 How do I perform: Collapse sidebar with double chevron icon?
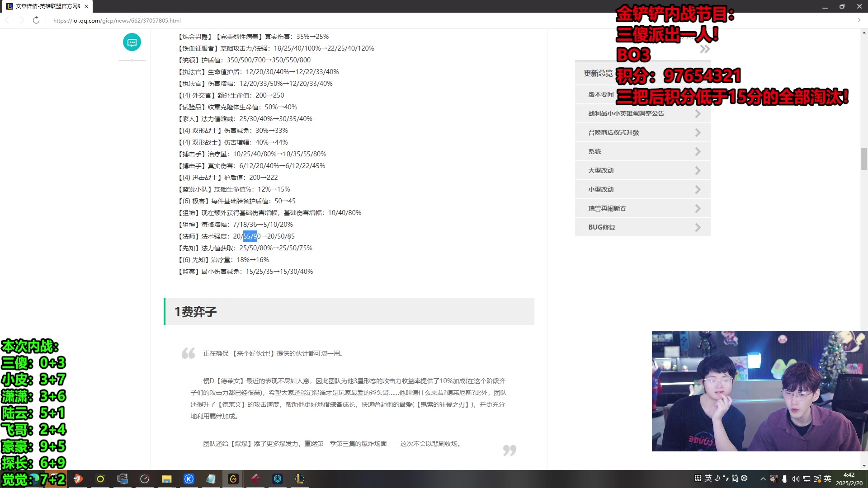[704, 49]
